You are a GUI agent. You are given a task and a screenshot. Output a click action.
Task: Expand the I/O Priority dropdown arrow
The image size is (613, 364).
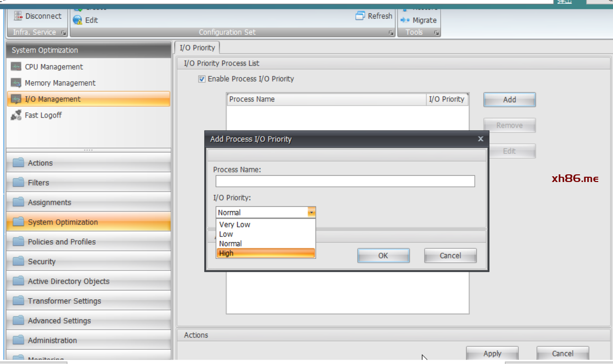point(311,213)
